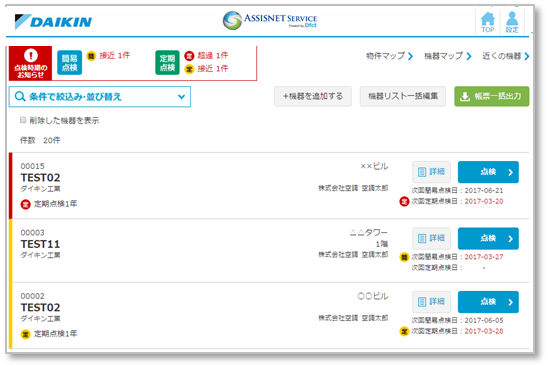Click document icon in 詳細 of 00015

(422, 172)
